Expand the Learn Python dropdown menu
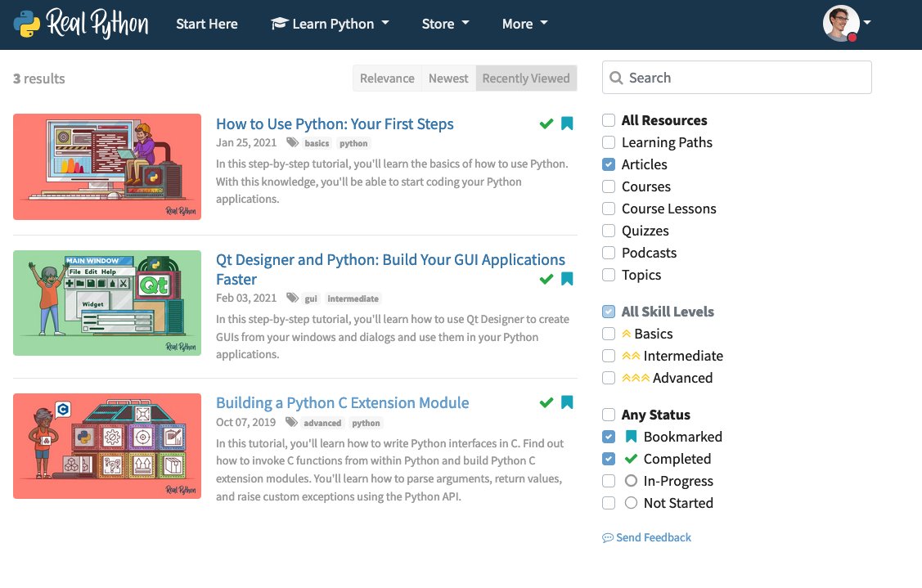Image resolution: width=922 pixels, height=588 pixels. pyautogui.click(x=330, y=24)
